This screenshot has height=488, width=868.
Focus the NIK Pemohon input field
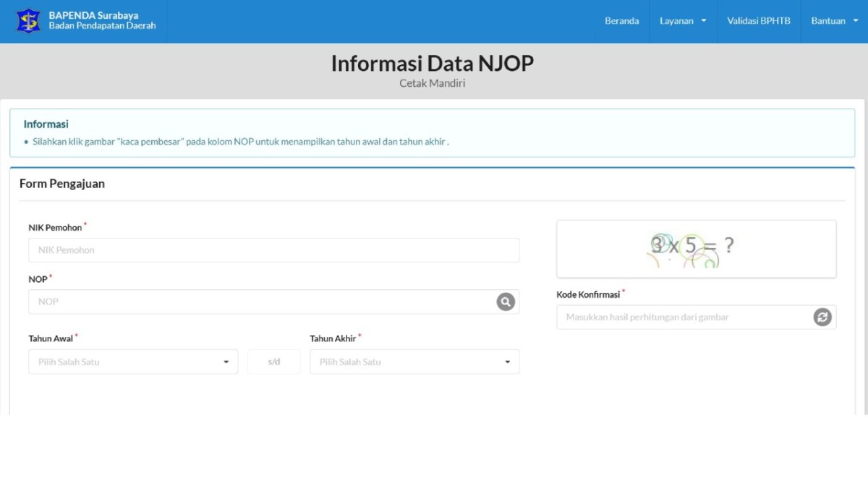273,250
